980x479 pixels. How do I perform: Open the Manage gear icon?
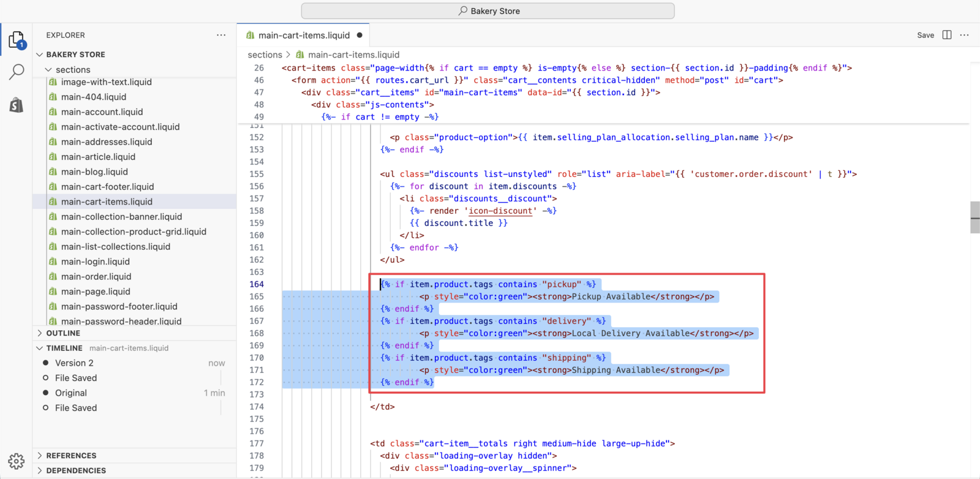[x=17, y=461]
